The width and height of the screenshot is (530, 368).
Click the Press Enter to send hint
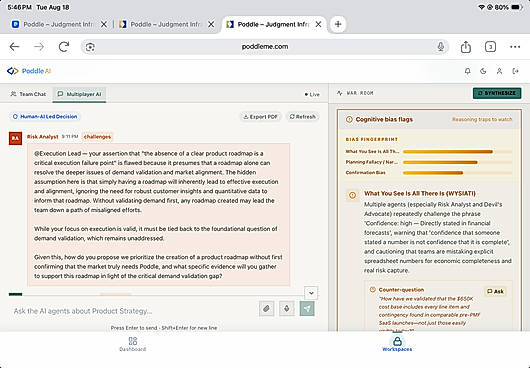(164, 328)
